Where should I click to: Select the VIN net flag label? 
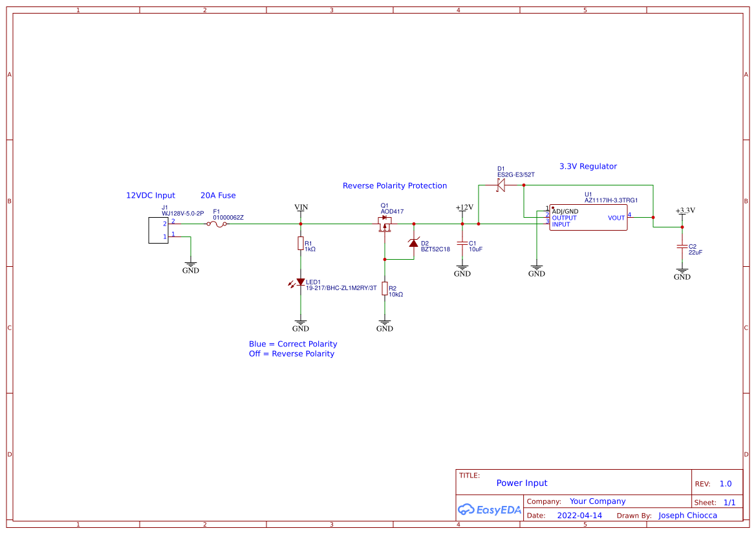300,207
